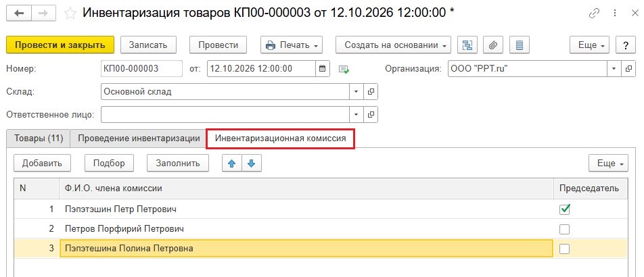Screen dimensions: 644x277
Task: Expand the Склад dropdown list
Action: [x=356, y=91]
